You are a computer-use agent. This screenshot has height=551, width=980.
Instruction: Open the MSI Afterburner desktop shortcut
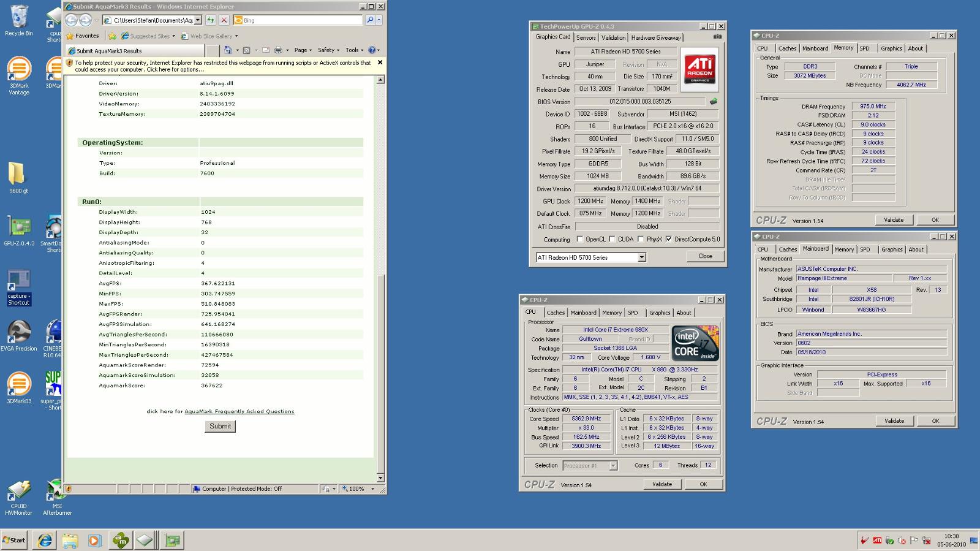(x=57, y=498)
